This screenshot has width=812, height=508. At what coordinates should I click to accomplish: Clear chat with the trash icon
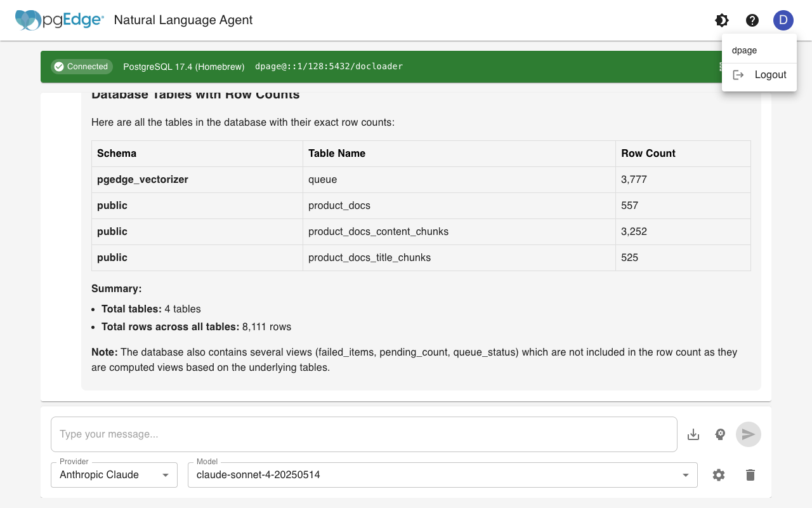750,475
